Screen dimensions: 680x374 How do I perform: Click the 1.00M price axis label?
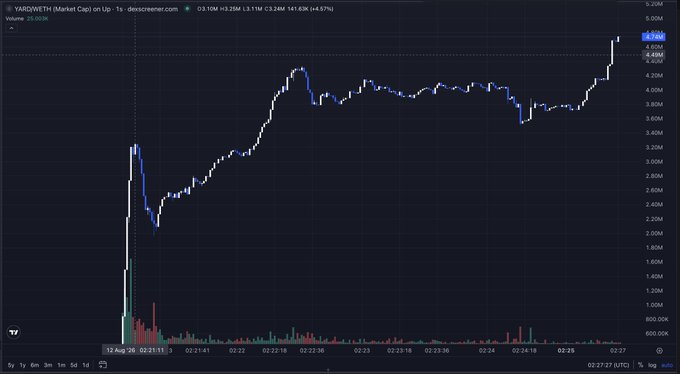coord(654,305)
